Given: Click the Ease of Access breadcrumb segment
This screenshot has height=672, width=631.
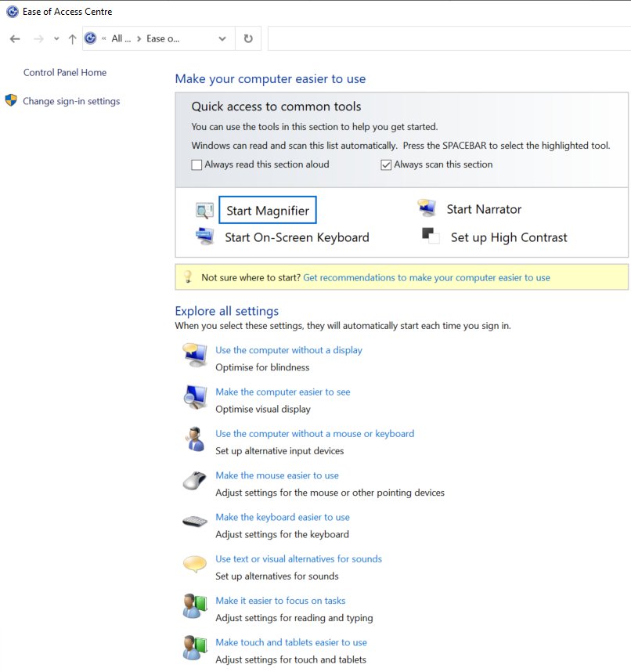Looking at the screenshot, I should pos(163,38).
